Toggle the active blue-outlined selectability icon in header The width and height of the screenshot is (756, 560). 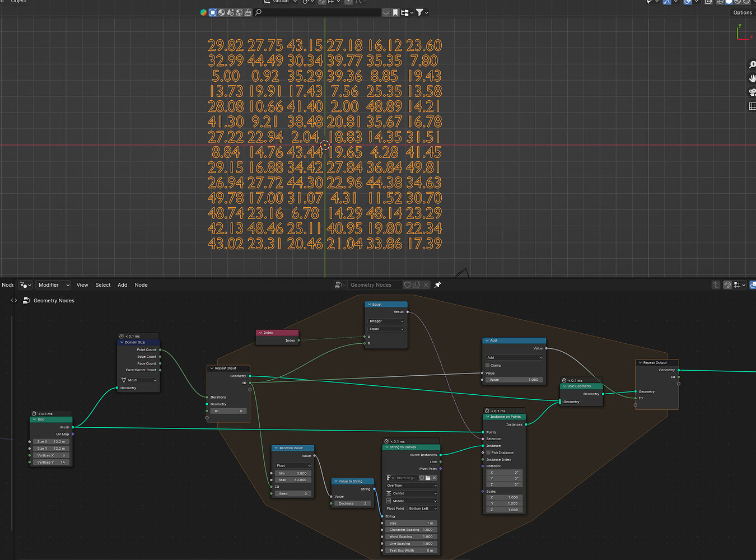(x=212, y=12)
